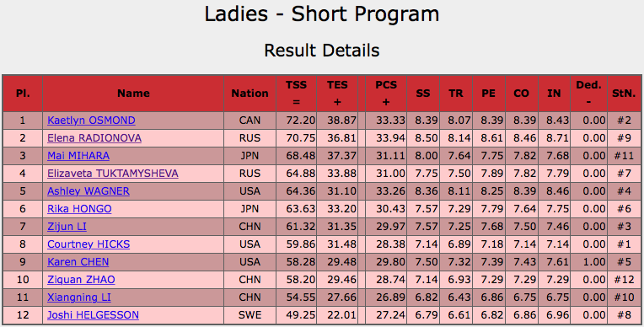Select the Ashley WAGNER link
This screenshot has width=644, height=327.
pos(89,191)
